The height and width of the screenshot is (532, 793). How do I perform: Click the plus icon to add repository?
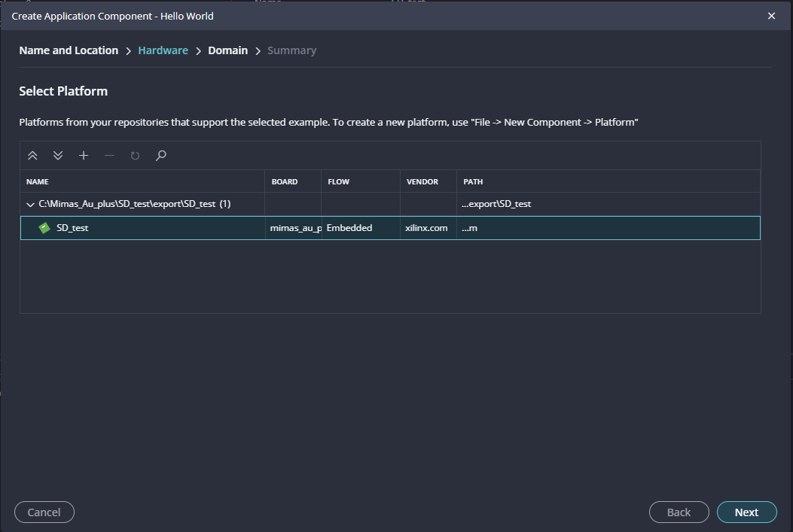[84, 156]
